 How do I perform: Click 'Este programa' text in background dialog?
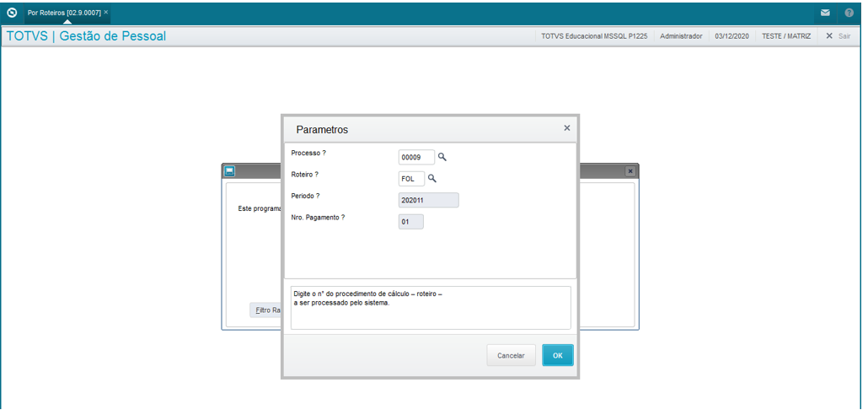259,209
